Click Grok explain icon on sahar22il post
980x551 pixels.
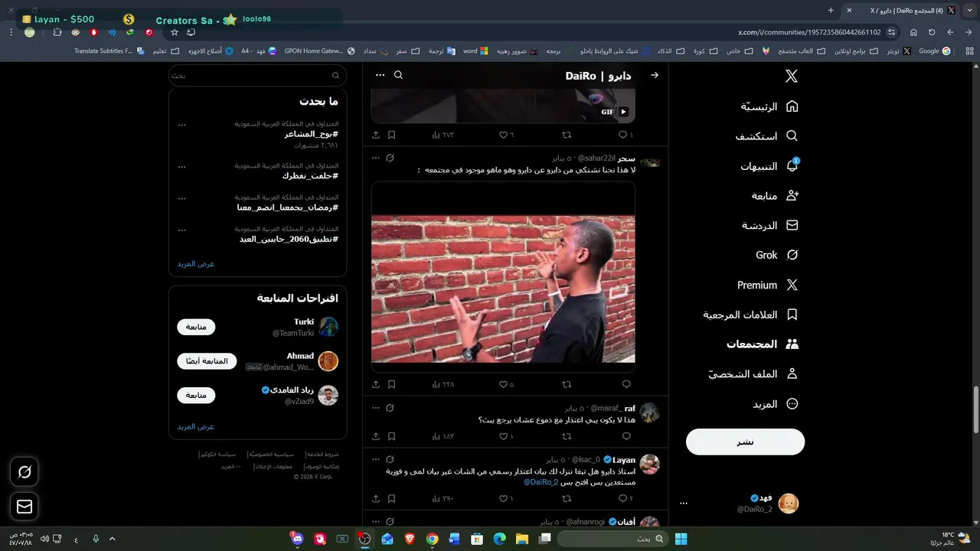tap(390, 158)
